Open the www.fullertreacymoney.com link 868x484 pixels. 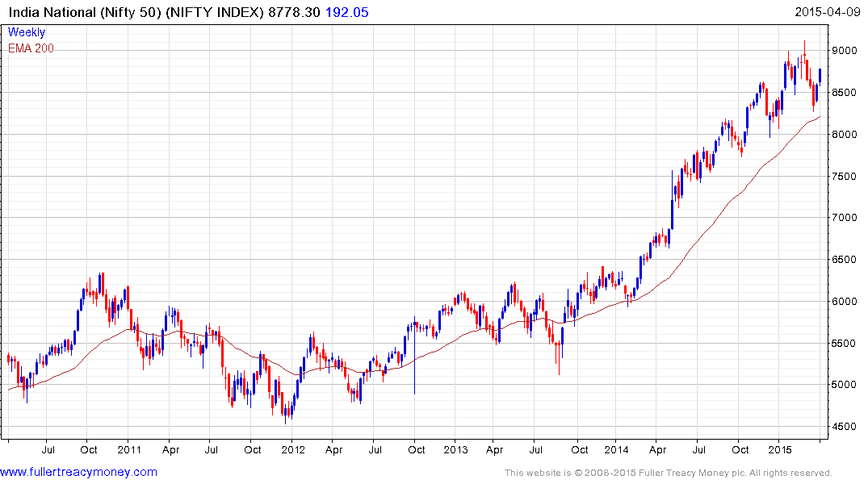(x=78, y=473)
